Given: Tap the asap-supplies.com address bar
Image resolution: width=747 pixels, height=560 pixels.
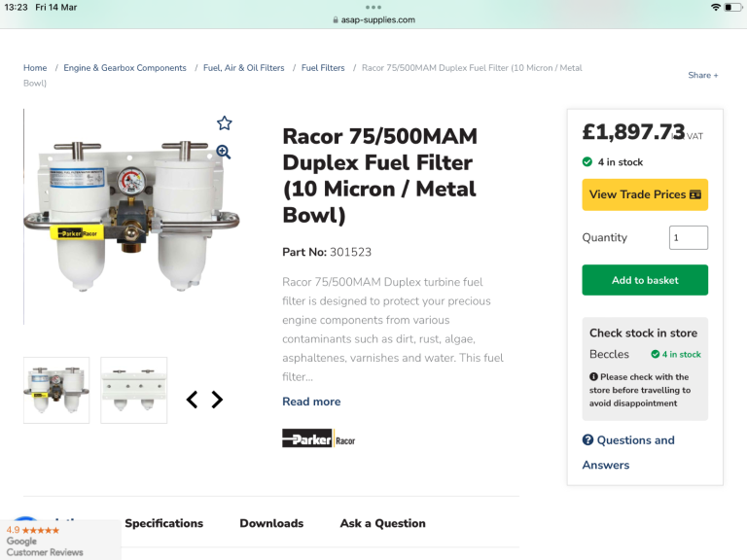Looking at the screenshot, I should 373,19.
